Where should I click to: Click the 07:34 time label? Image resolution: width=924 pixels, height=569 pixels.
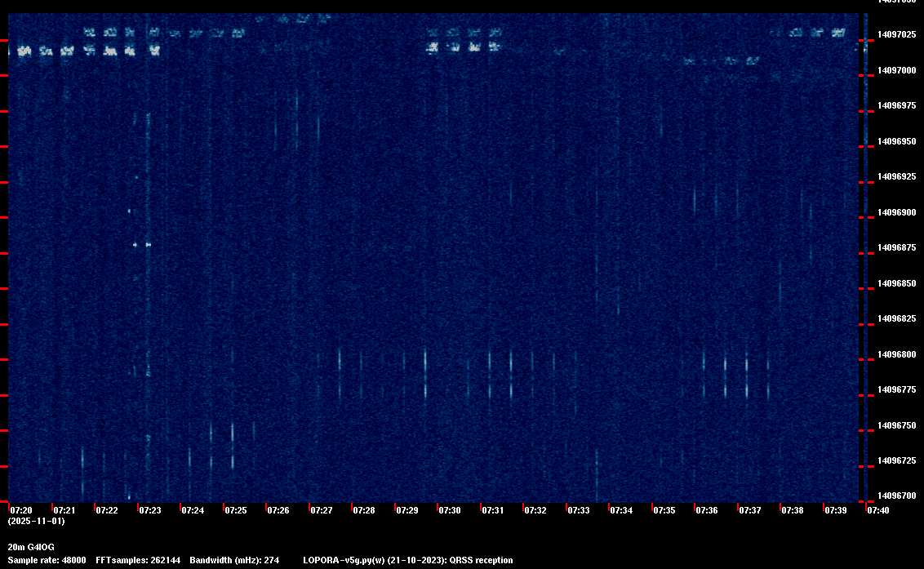click(621, 510)
